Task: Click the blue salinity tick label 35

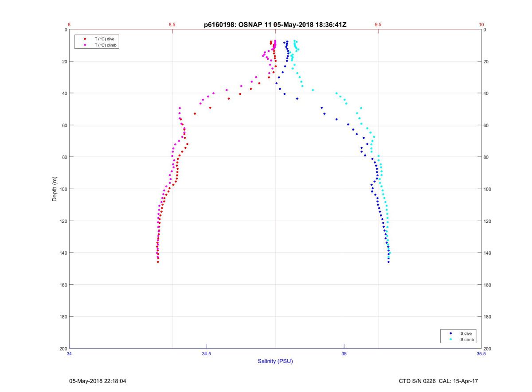Action: [344, 354]
